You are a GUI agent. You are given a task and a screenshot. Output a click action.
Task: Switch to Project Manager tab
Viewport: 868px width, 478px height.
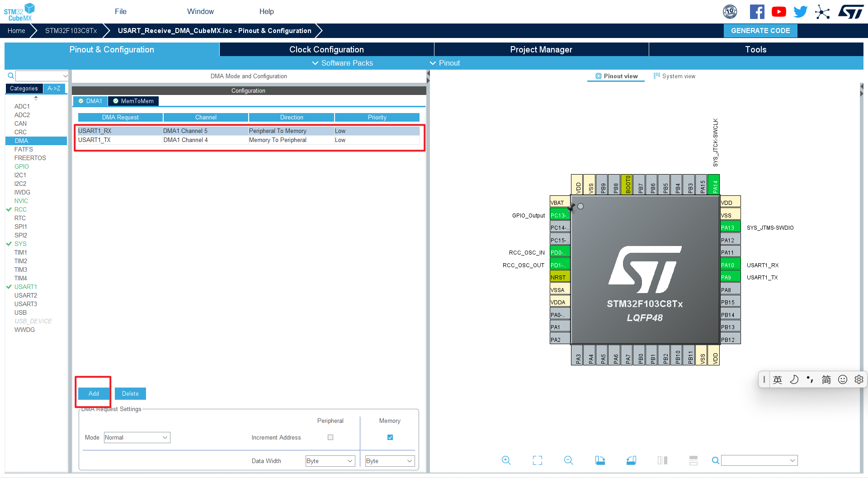541,49
